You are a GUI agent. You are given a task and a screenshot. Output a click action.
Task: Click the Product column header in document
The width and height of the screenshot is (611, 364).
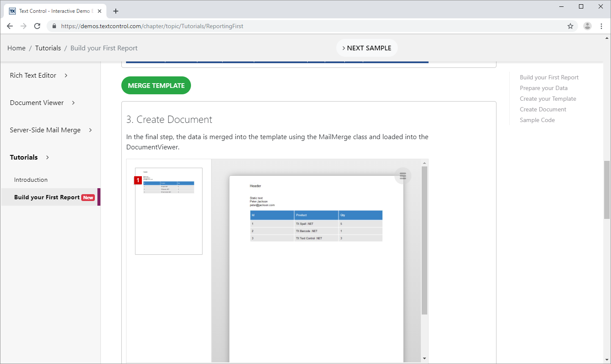point(316,215)
